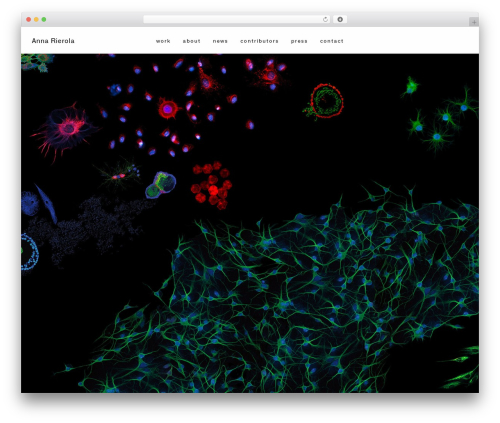Click the downloads icon beside the address bar
Screen dimensions: 500x423
[340, 19]
